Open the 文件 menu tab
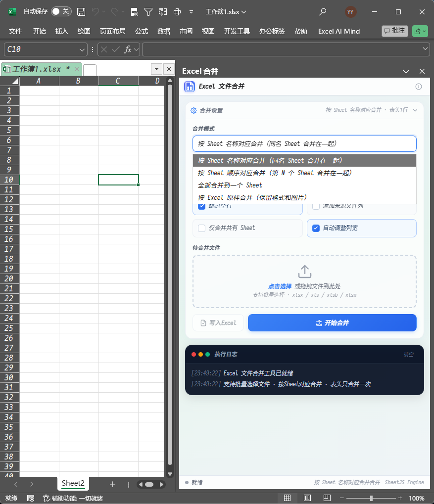Screen dimensions: 434x504 pos(15,31)
